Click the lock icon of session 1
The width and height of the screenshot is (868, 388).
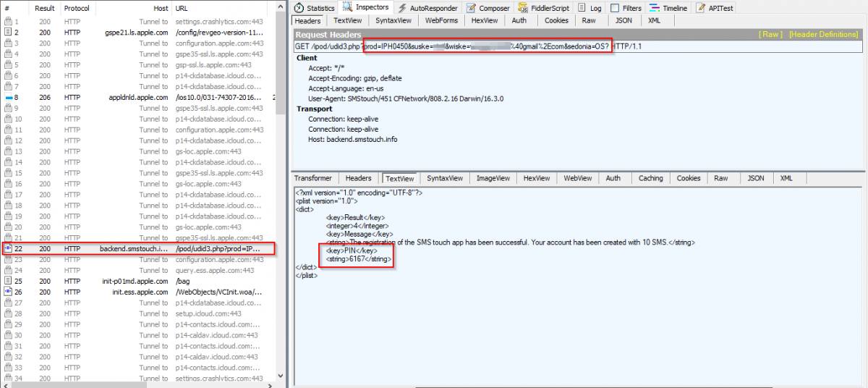pyautogui.click(x=9, y=22)
